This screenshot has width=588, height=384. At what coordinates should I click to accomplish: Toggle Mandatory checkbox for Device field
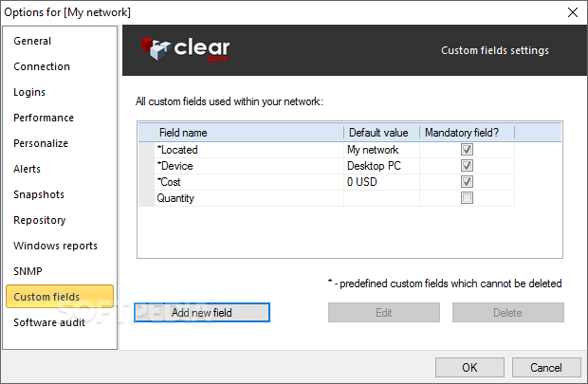[467, 165]
